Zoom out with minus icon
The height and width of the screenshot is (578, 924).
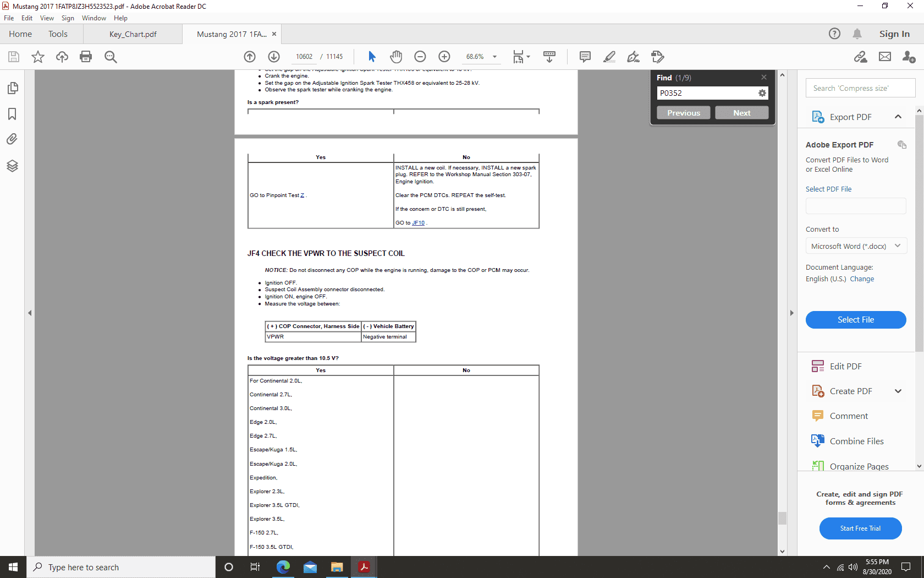coord(420,57)
